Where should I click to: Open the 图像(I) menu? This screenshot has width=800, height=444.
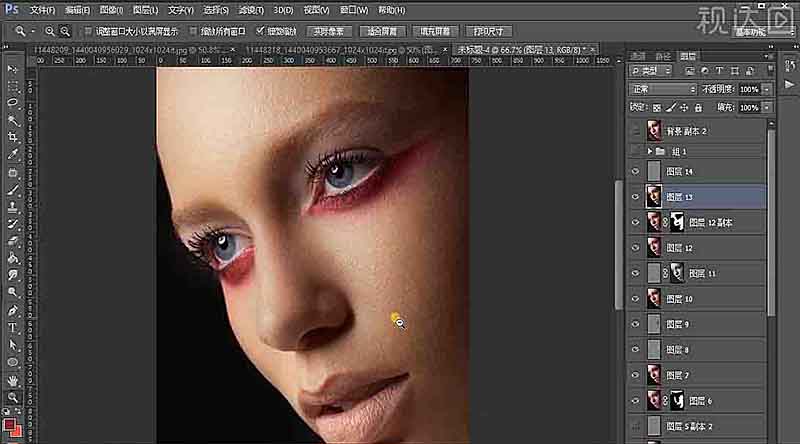[111, 10]
